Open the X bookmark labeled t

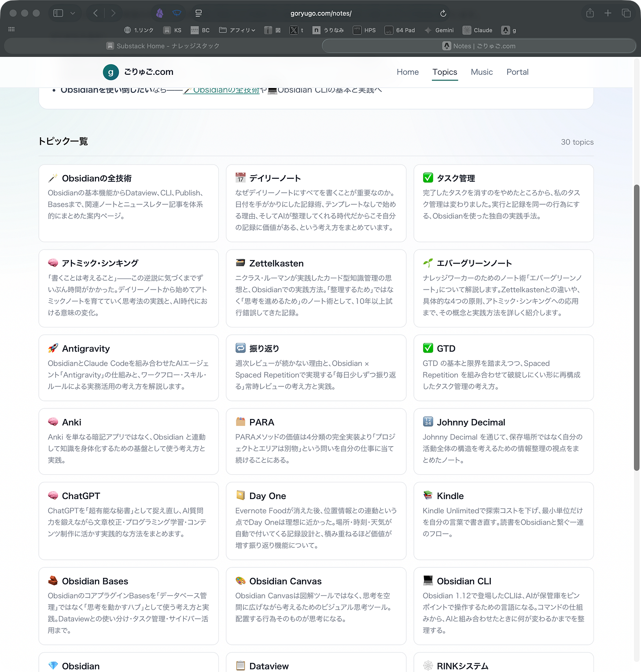click(x=296, y=30)
